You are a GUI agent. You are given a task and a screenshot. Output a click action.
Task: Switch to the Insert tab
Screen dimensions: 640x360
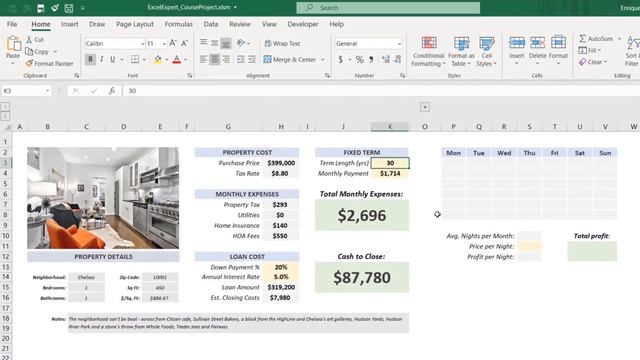tap(69, 24)
